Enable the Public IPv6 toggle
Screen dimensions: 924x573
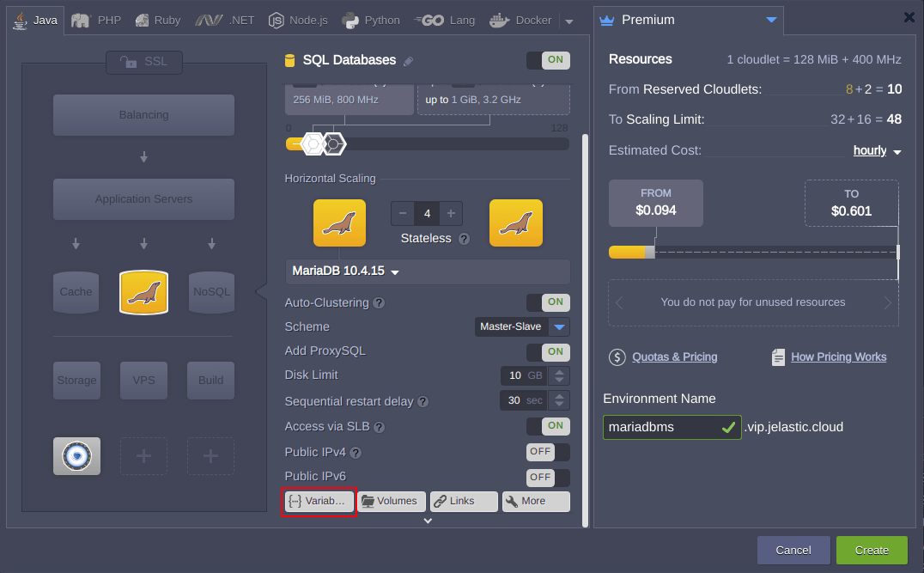547,477
